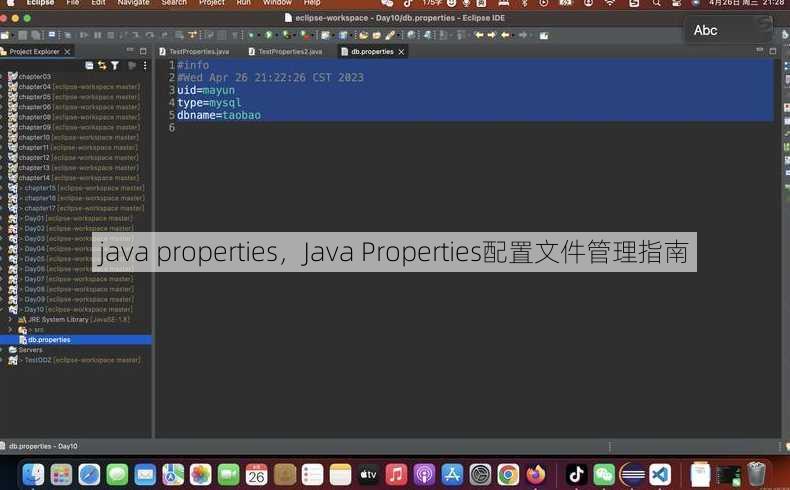Click the #info comment line
The width and height of the screenshot is (790, 490).
193,65
